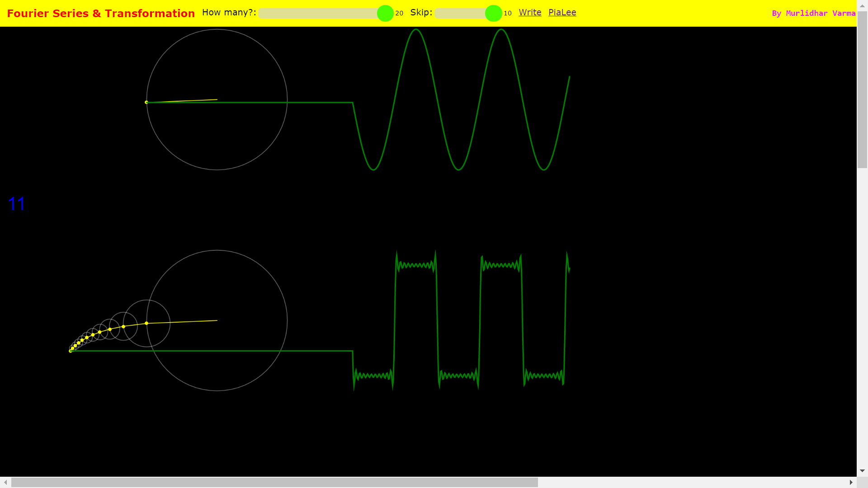Screen dimensions: 868x488
Task: Click the Skip slider track
Action: pos(459,14)
